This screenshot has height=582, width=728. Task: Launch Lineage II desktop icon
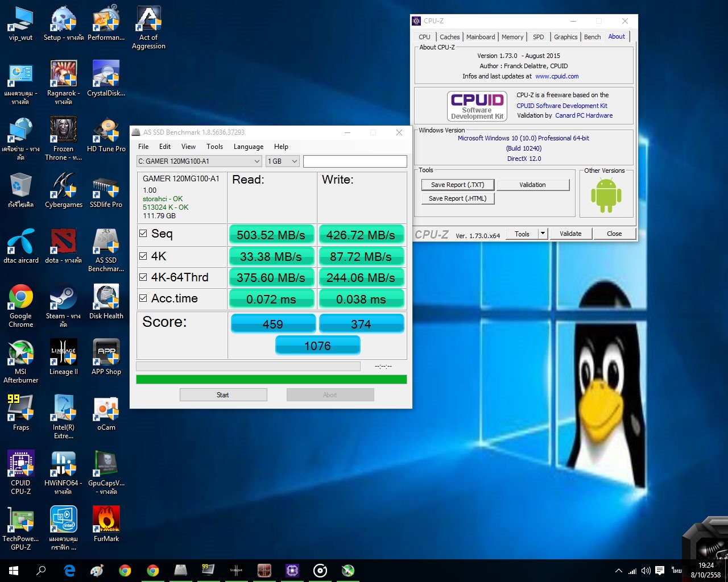[x=64, y=357]
